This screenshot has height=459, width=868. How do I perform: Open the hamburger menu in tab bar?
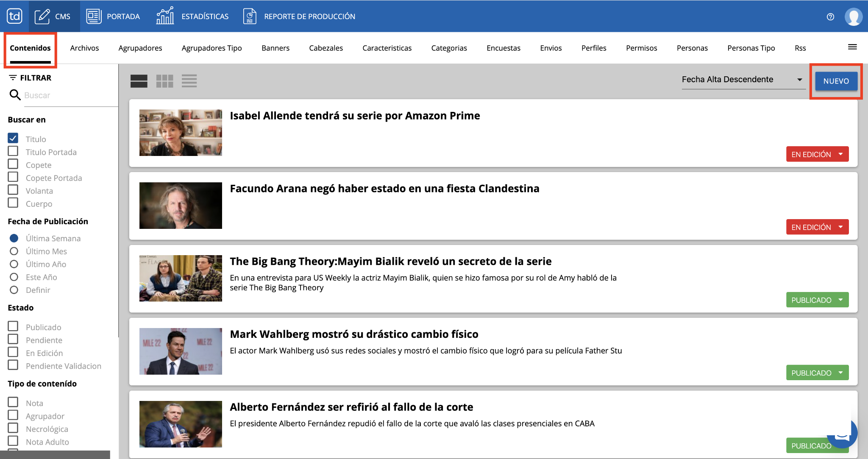point(852,47)
